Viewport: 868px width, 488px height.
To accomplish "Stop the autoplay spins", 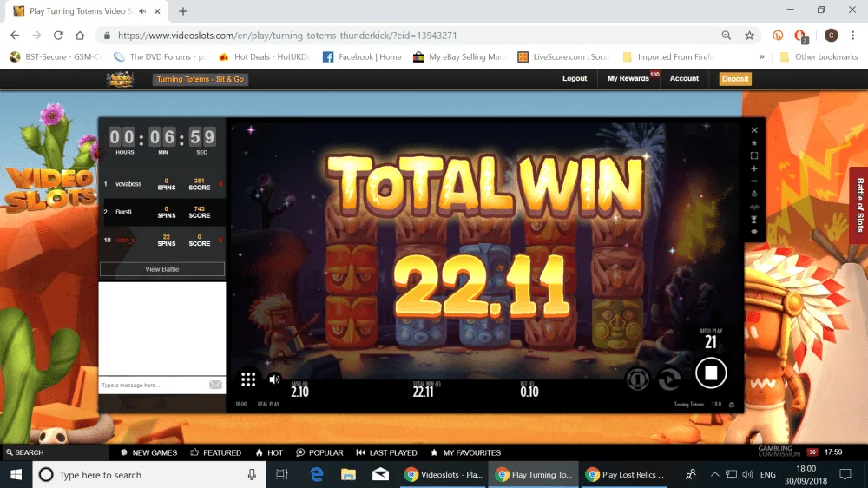I will [711, 373].
